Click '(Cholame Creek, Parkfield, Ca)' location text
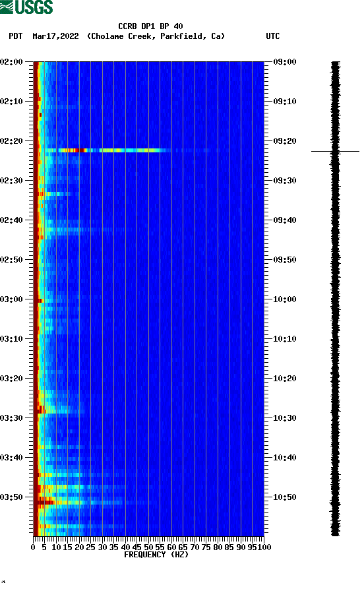The width and height of the screenshot is (364, 589). [x=156, y=36]
